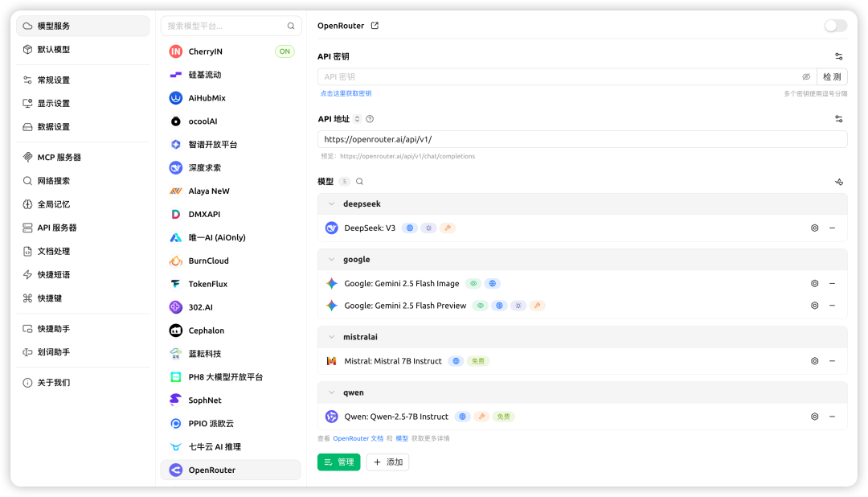Remove Gemini 2.5 Flash Preview model
Image resolution: width=868 pixels, height=497 pixels.
[832, 306]
